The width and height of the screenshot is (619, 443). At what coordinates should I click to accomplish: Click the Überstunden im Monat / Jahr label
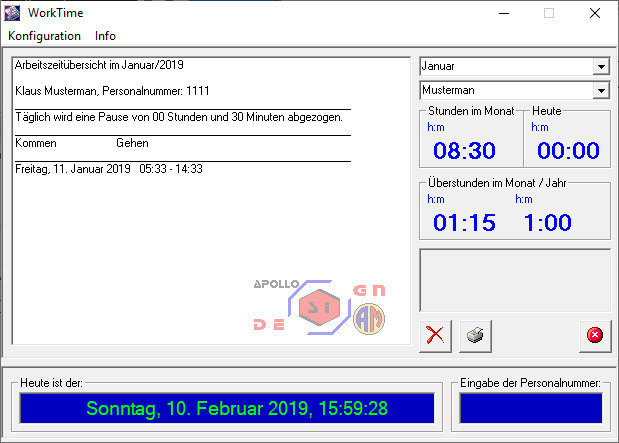click(497, 183)
